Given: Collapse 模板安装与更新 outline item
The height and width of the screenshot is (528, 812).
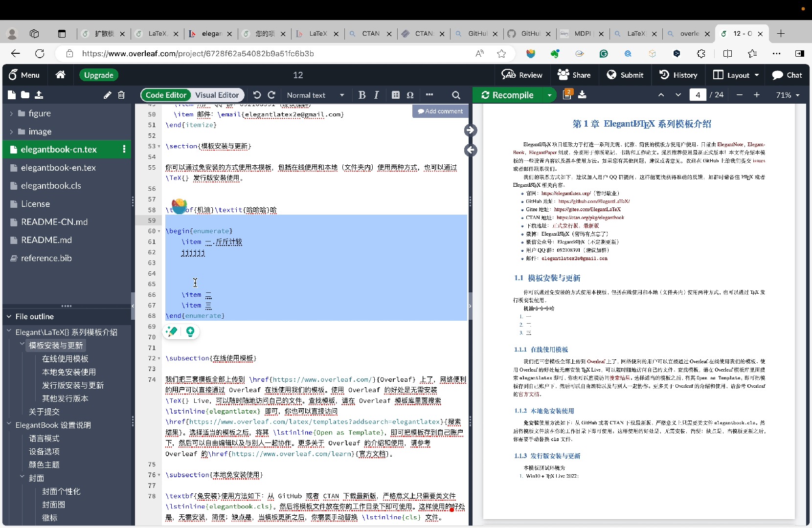Looking at the screenshot, I should 23,344.
